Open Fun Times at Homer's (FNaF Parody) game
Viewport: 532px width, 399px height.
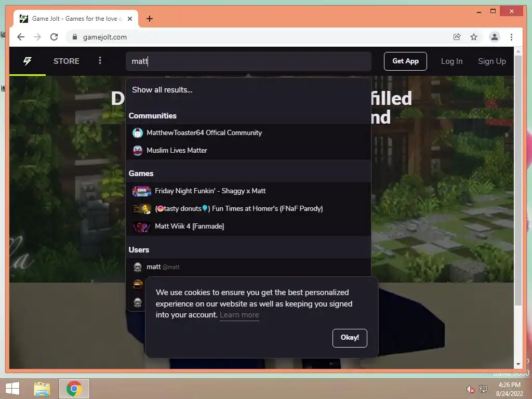pyautogui.click(x=248, y=209)
